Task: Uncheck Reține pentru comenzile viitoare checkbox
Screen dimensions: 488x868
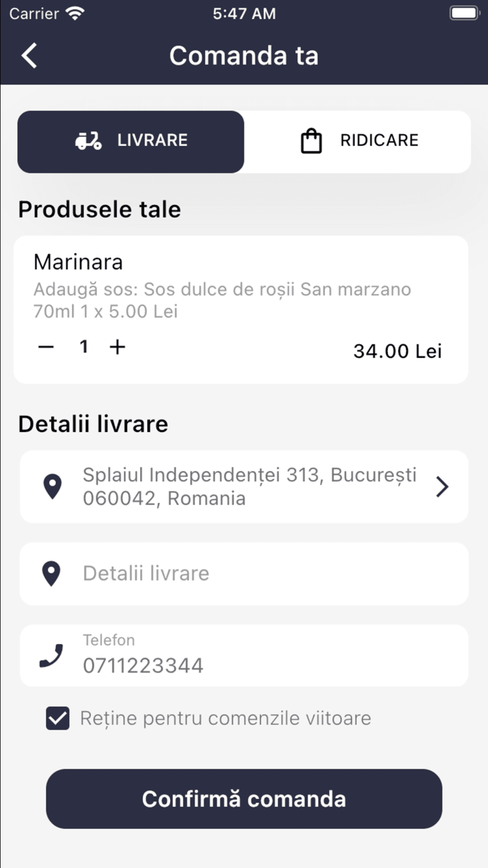Action: [58, 718]
